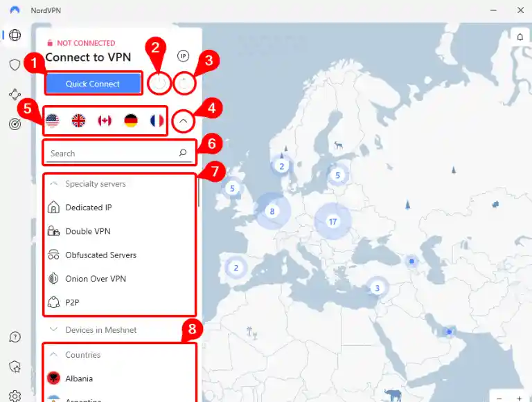Viewport: 532px width, 402px height.
Task: Open the rewards star-shield icon
Action: click(x=15, y=367)
